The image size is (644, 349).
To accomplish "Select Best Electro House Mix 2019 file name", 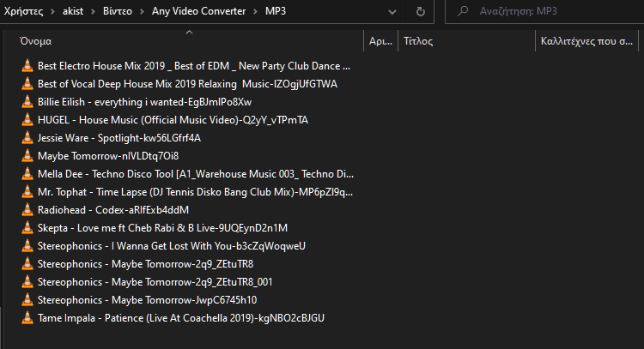I will (194, 66).
